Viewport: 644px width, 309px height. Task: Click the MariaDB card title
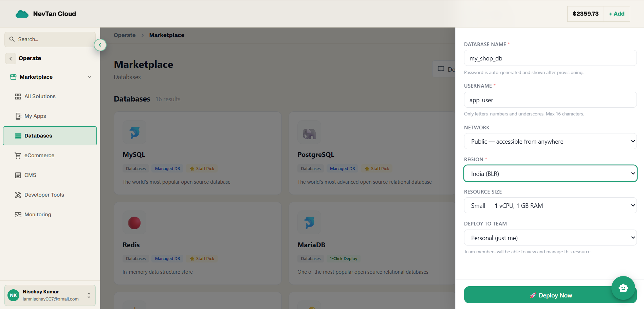311,245
